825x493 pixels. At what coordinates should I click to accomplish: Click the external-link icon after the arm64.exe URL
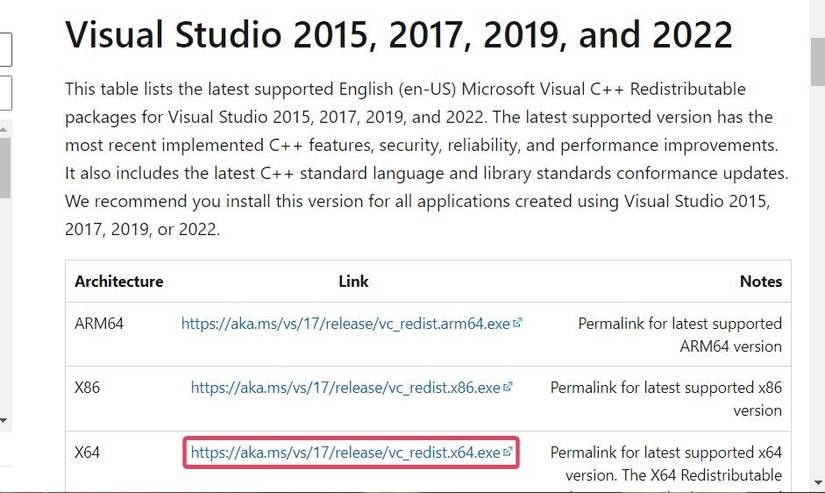(517, 324)
